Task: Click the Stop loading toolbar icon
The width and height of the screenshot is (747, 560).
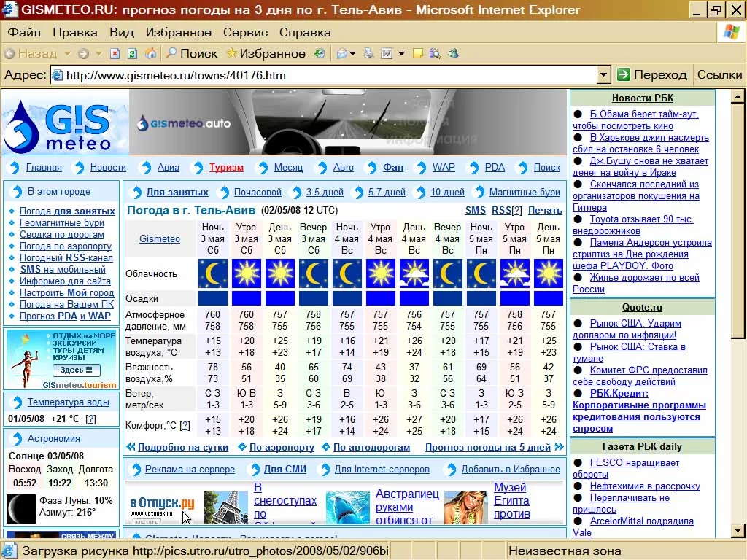Action: 115,53
